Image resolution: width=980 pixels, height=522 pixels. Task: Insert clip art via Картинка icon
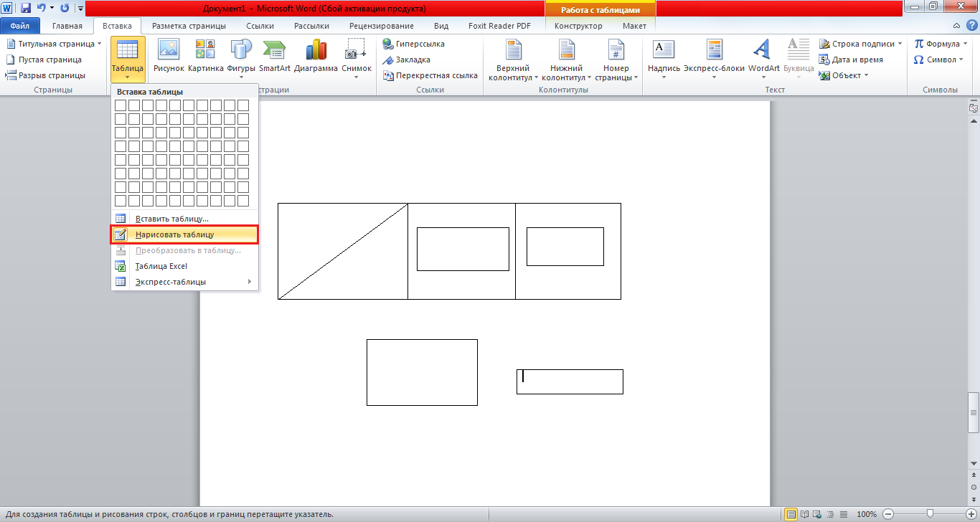pyautogui.click(x=205, y=50)
